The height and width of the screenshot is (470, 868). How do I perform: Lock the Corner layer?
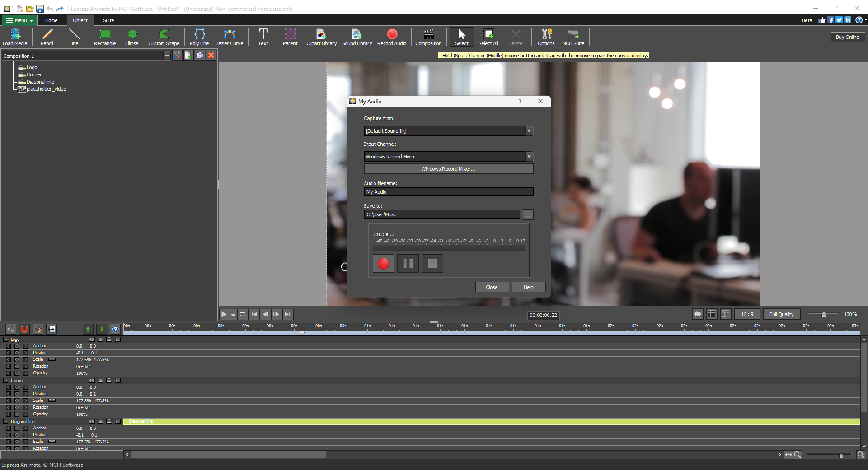109,381
